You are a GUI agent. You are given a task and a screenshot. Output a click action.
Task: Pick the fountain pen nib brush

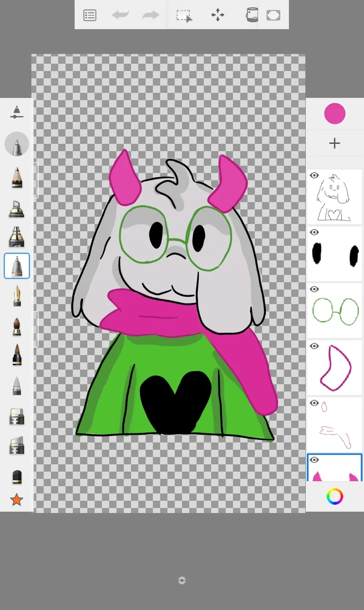[x=17, y=296]
